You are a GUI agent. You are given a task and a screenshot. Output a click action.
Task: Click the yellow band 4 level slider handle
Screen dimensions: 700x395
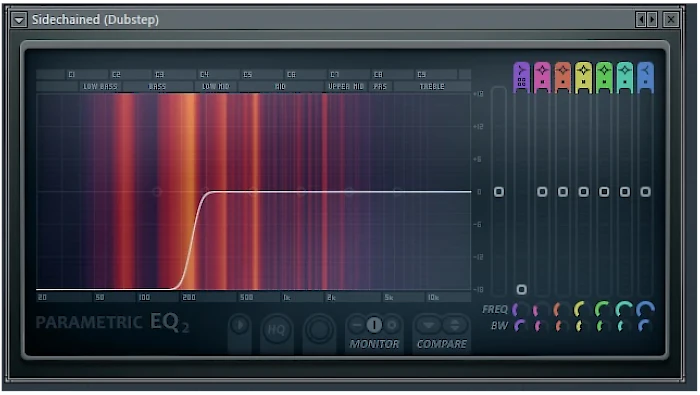click(x=583, y=192)
